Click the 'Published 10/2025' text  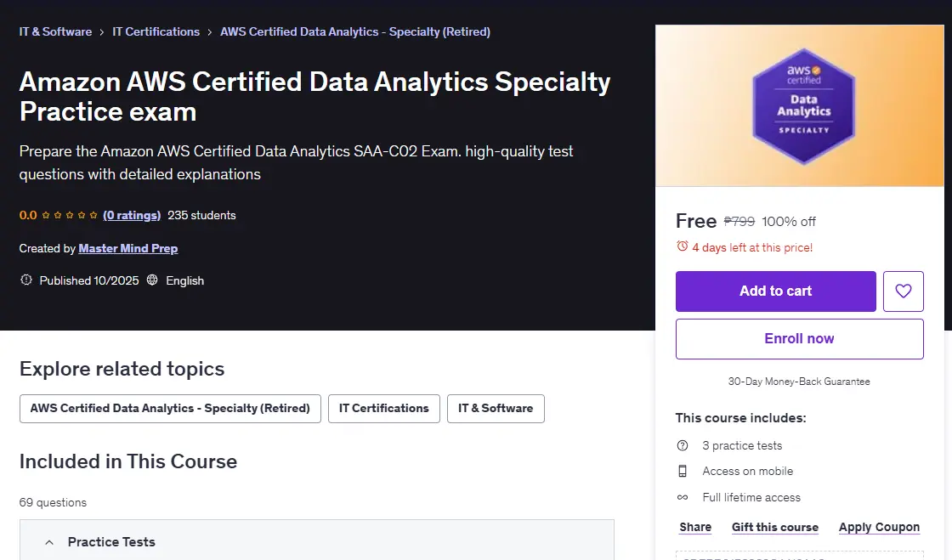click(x=89, y=280)
